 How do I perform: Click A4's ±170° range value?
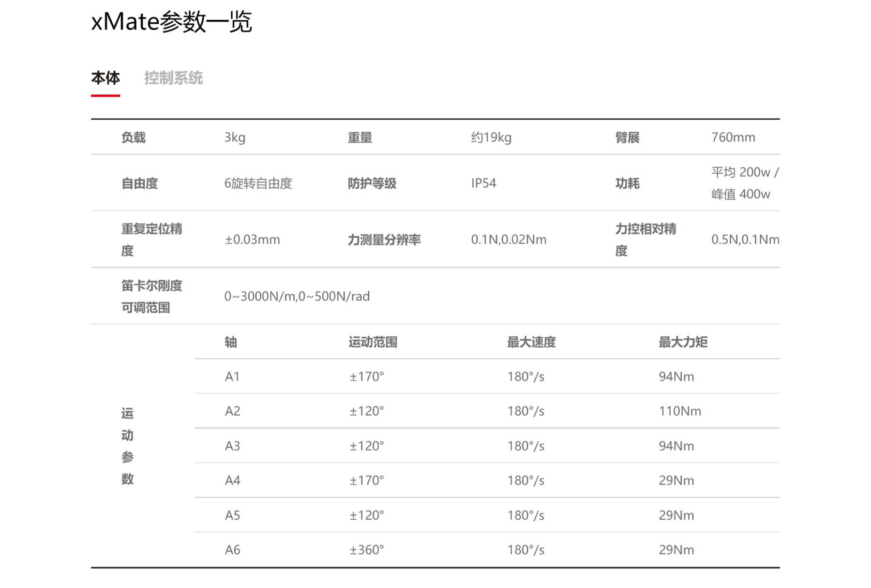tap(367, 481)
